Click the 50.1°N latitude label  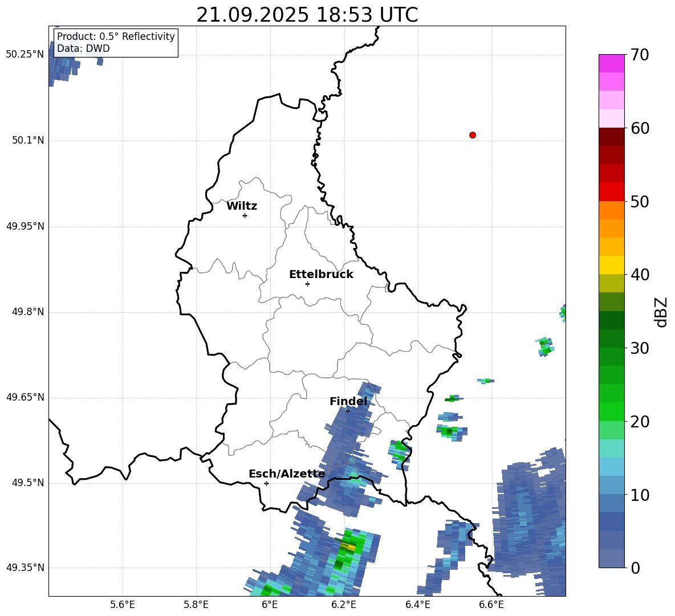coord(28,141)
